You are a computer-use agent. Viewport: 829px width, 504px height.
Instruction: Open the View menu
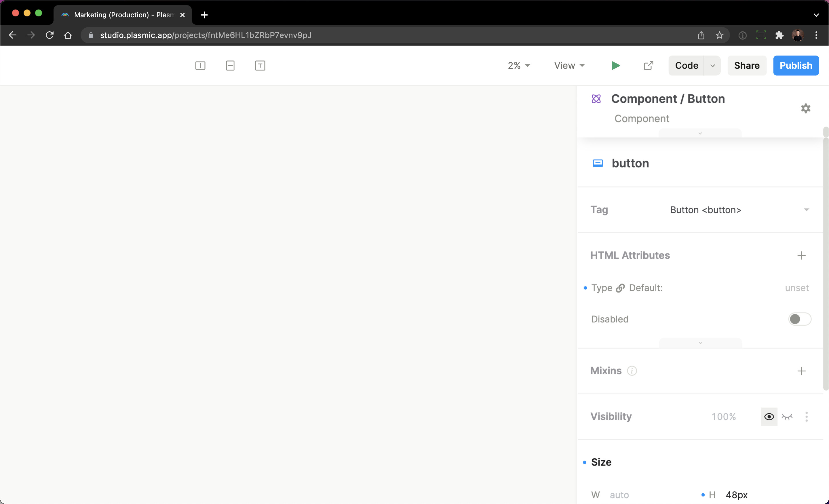coord(569,66)
